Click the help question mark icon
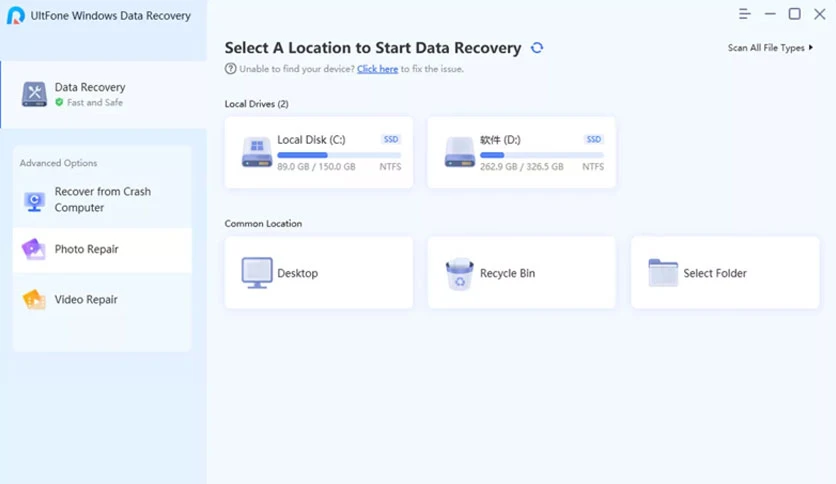 coord(230,69)
